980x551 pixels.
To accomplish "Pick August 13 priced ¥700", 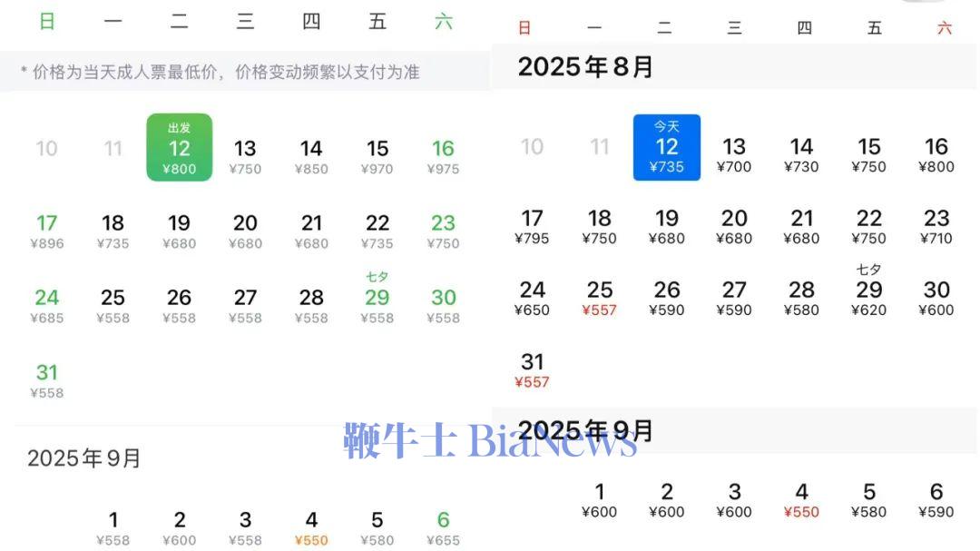I will (x=734, y=154).
